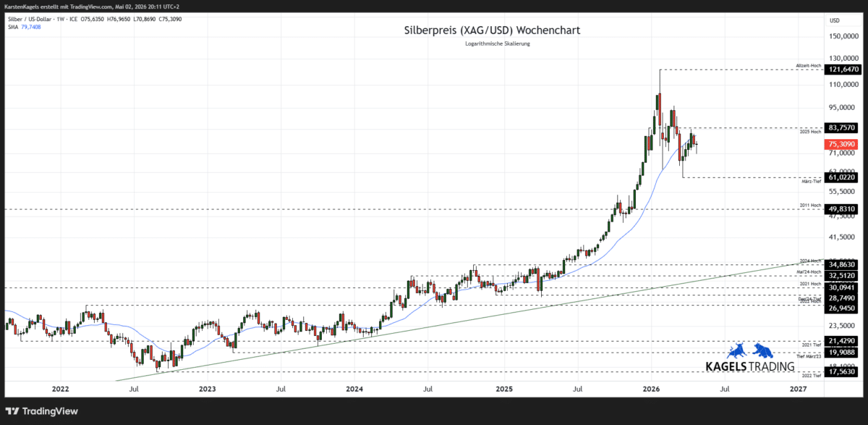
Task: Click the 55,5000 price axis tick
Action: (x=843, y=191)
